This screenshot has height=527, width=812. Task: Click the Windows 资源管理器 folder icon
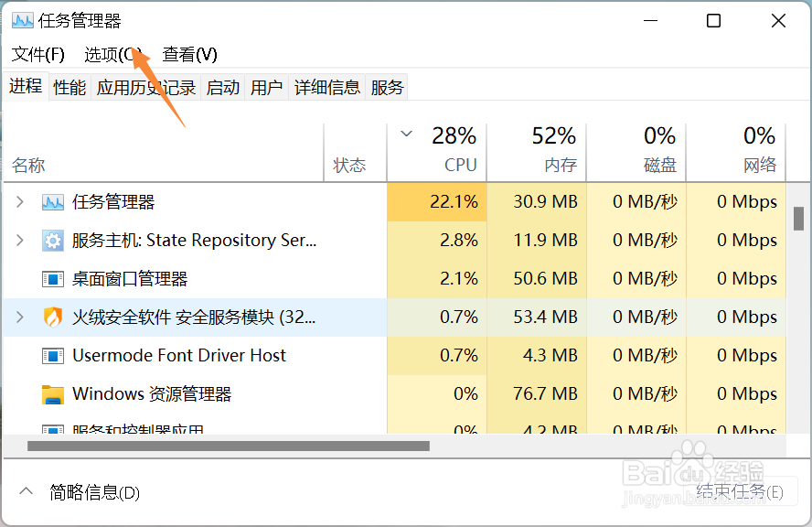click(x=53, y=394)
